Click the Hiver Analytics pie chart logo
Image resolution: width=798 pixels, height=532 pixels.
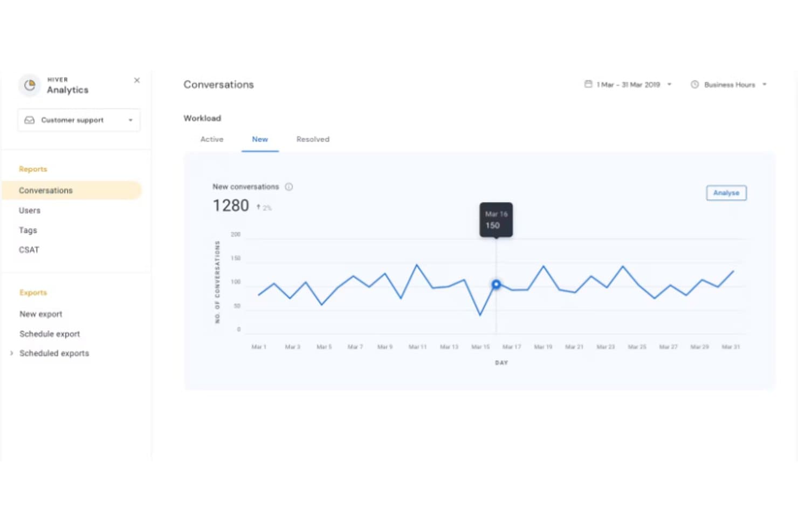pyautogui.click(x=30, y=85)
